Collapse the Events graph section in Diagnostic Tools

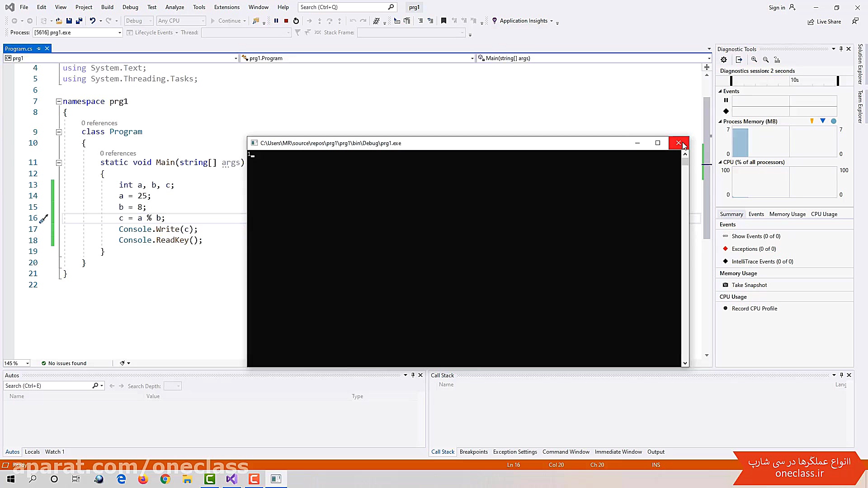[x=720, y=91]
